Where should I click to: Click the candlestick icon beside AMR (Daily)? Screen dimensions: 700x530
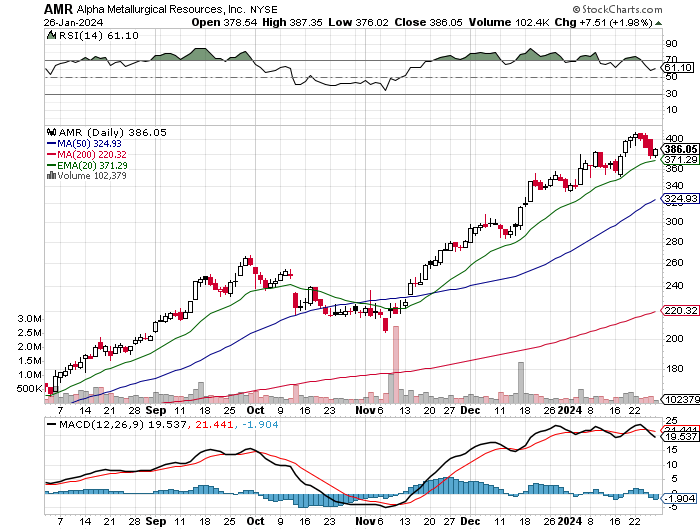[51, 132]
